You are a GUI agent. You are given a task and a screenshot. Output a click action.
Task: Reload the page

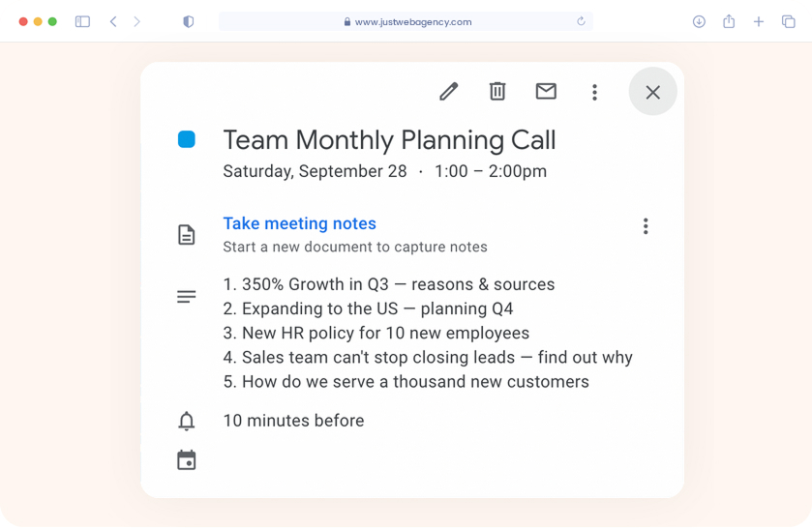coord(581,21)
